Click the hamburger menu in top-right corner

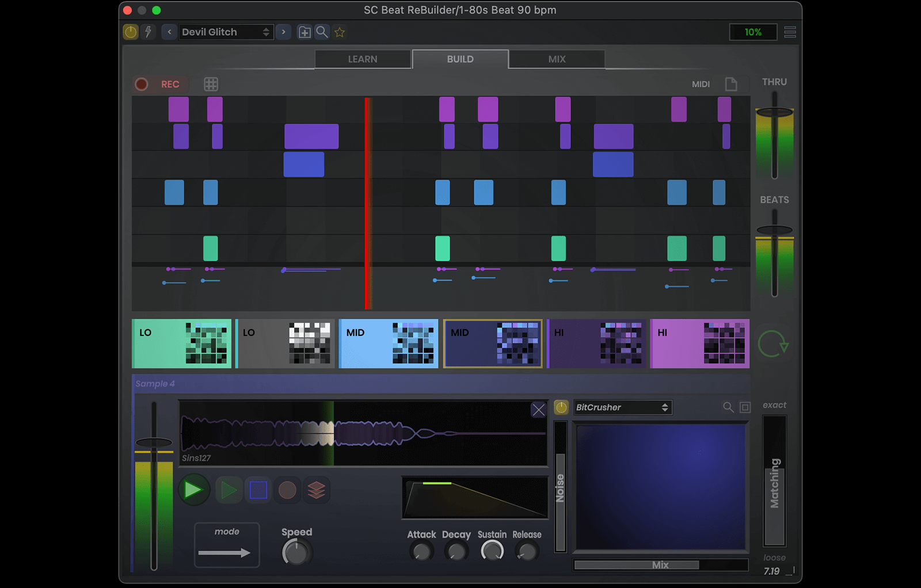(x=790, y=32)
